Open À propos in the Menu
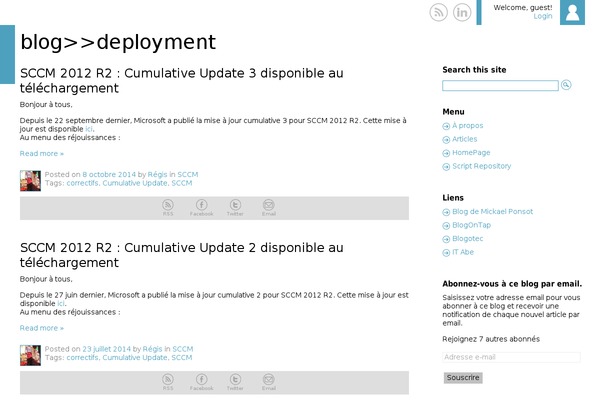600x400 pixels. pos(467,126)
